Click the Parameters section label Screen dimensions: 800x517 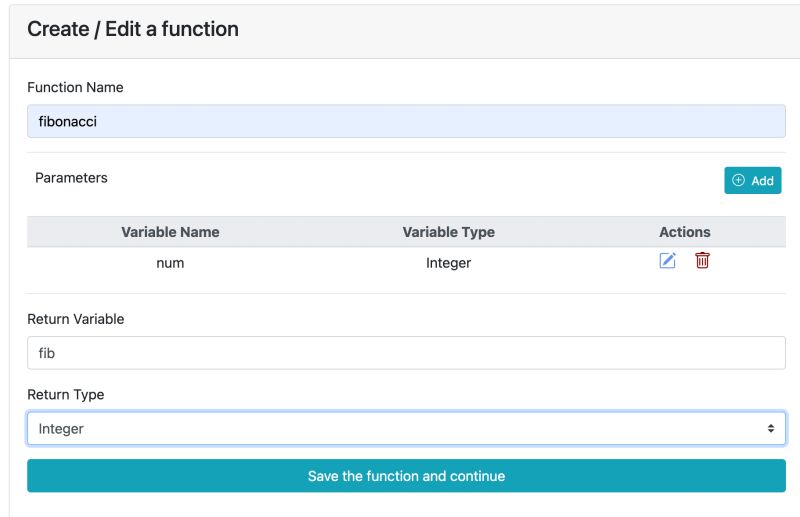click(x=71, y=178)
